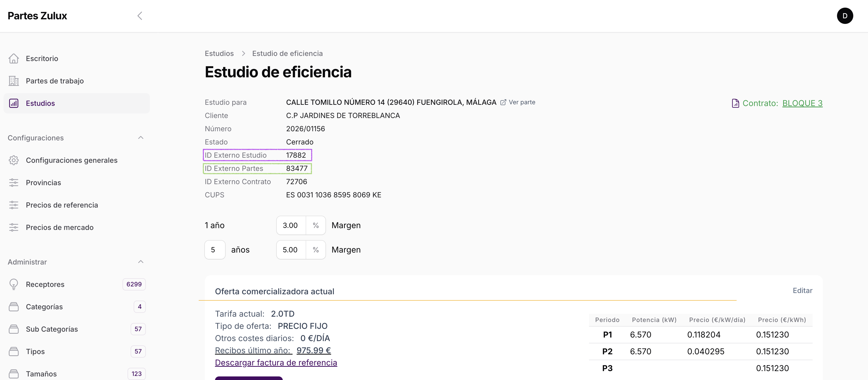
Task: Collapse the Configuraciones section
Action: click(141, 138)
